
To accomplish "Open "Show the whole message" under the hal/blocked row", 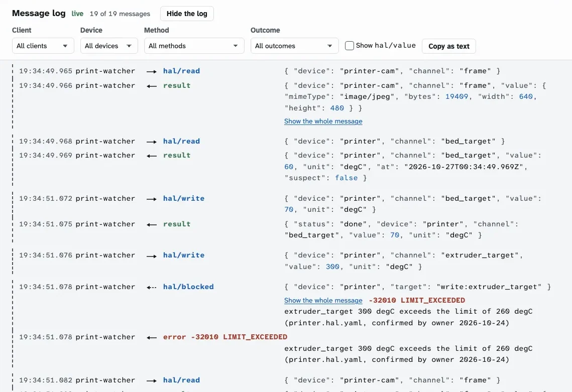I will pos(323,300).
